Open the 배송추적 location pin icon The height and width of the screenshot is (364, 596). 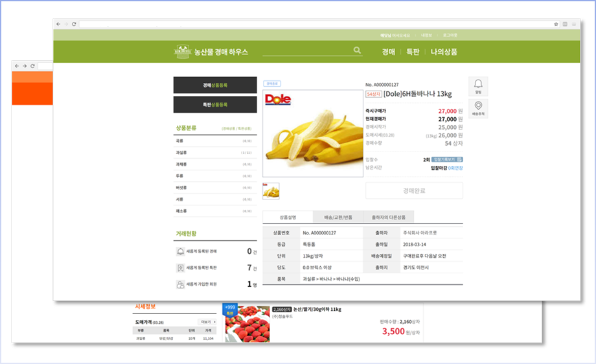point(478,108)
